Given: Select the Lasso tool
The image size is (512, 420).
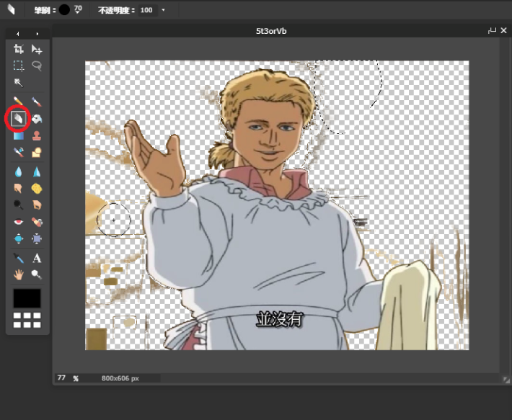Looking at the screenshot, I should 37,66.
